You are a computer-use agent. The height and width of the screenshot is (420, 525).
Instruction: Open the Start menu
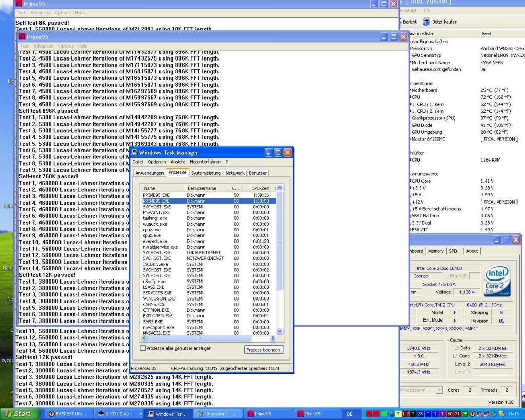19,414
